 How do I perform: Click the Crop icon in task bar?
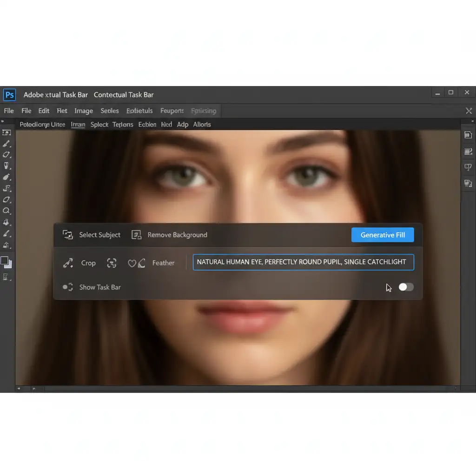68,263
